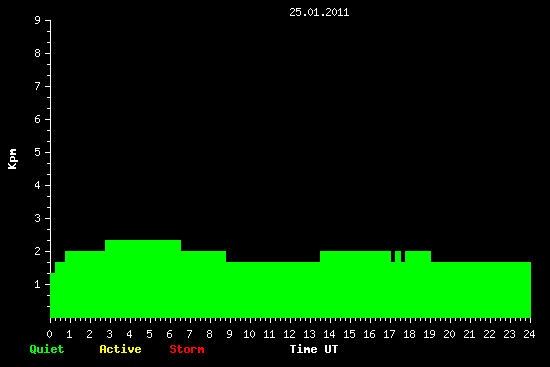Click the Kp value 1 axis label
Image resolution: width=550 pixels, height=367 pixels.
(x=38, y=284)
